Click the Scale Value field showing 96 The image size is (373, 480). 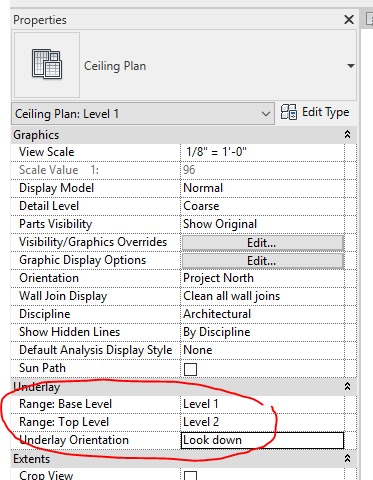[x=262, y=170]
